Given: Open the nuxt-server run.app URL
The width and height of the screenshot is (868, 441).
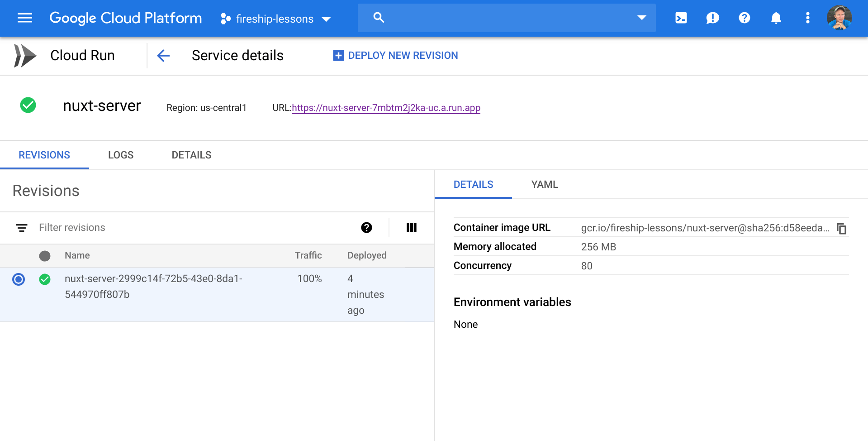Looking at the screenshot, I should point(386,108).
